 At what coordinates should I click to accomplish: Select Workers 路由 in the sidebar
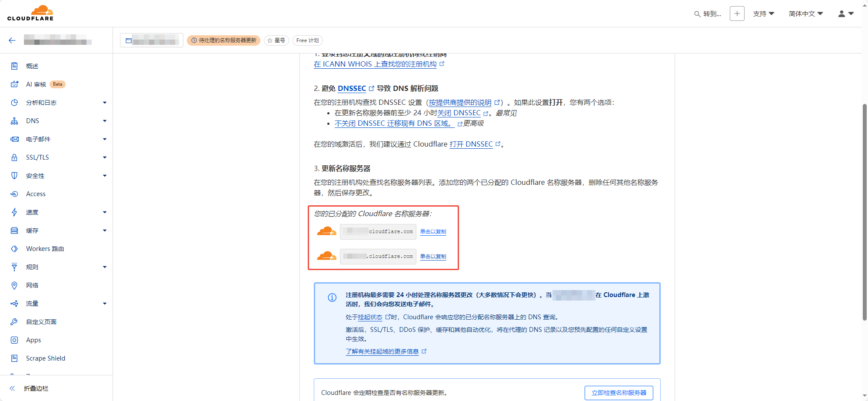click(x=45, y=249)
